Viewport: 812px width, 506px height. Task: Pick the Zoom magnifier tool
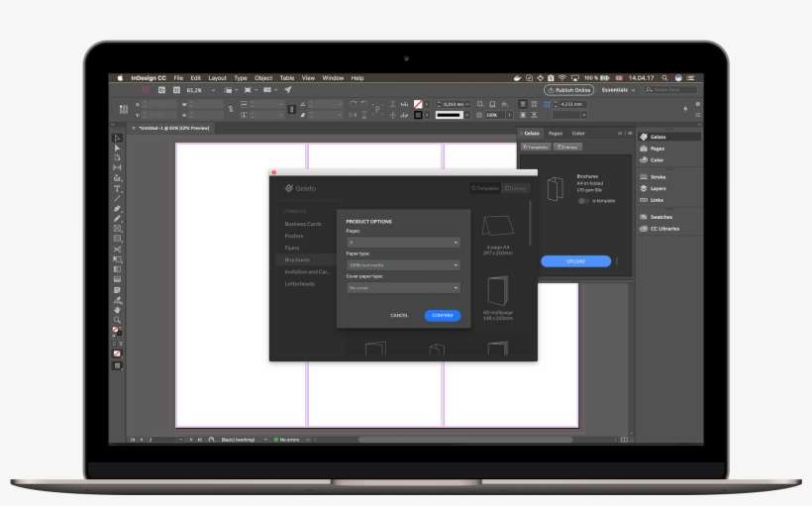[117, 320]
